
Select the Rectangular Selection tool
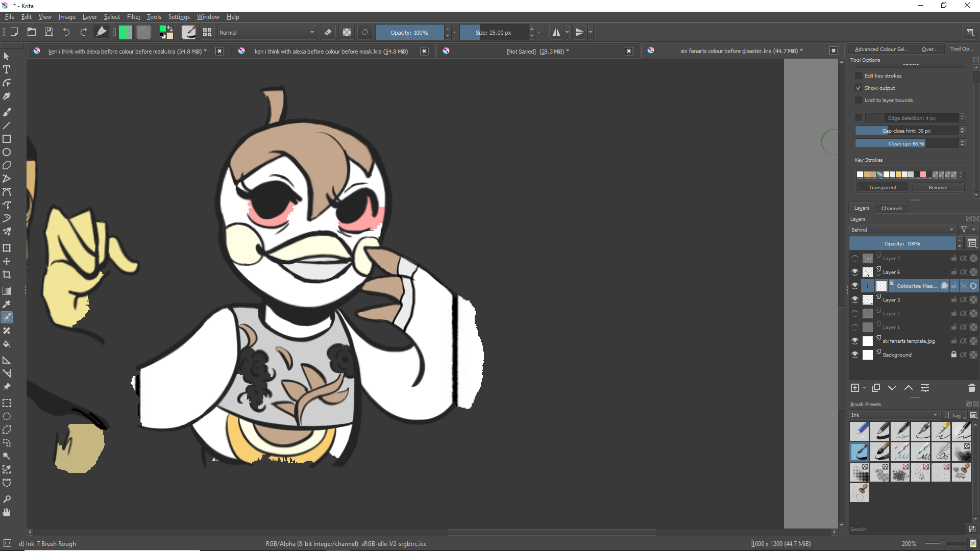pyautogui.click(x=7, y=403)
